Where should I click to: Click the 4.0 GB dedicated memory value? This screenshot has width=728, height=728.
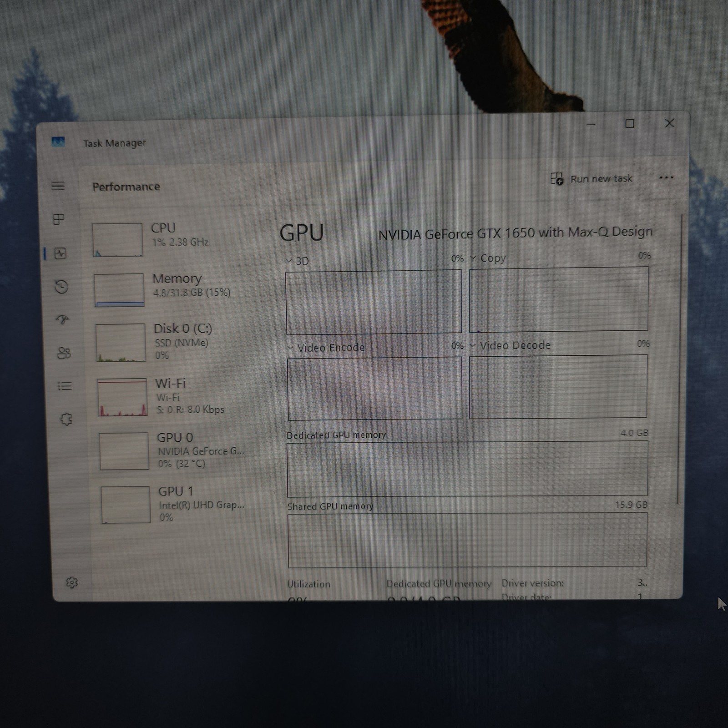634,433
